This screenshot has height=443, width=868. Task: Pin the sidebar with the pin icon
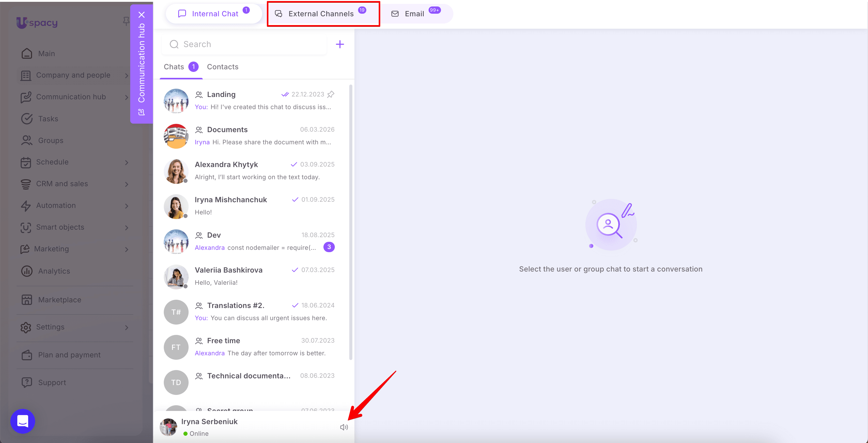coord(126,21)
